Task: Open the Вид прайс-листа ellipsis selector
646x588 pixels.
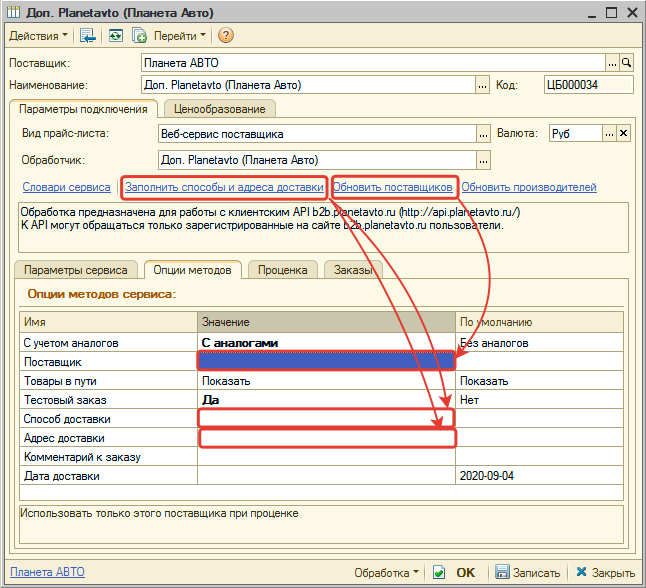Action: tap(483, 134)
